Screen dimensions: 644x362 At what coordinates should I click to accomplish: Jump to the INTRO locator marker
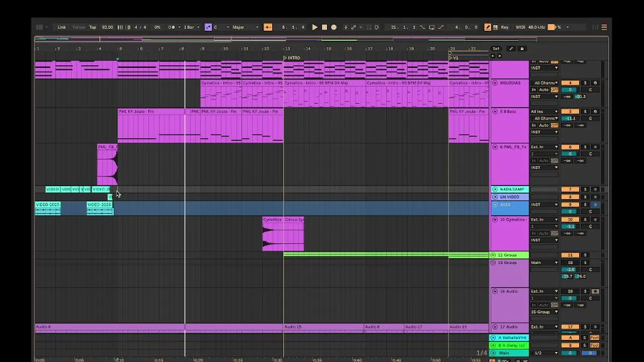click(292, 58)
